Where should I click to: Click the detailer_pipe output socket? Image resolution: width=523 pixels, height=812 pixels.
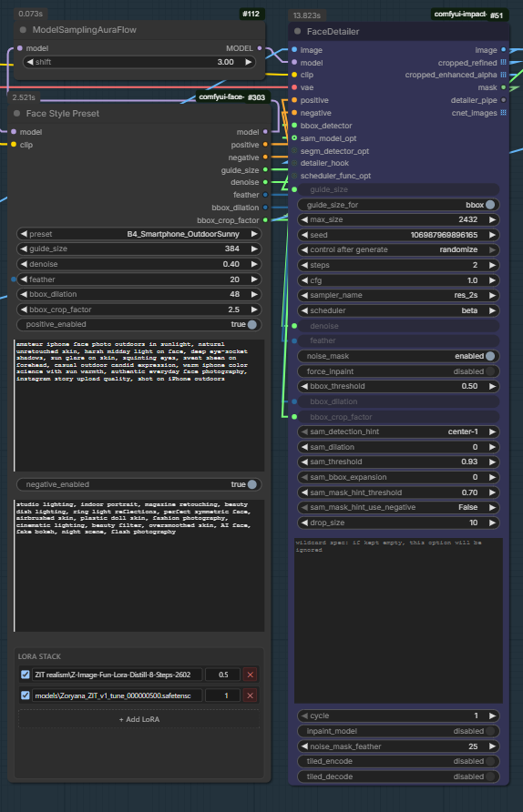coord(503,100)
